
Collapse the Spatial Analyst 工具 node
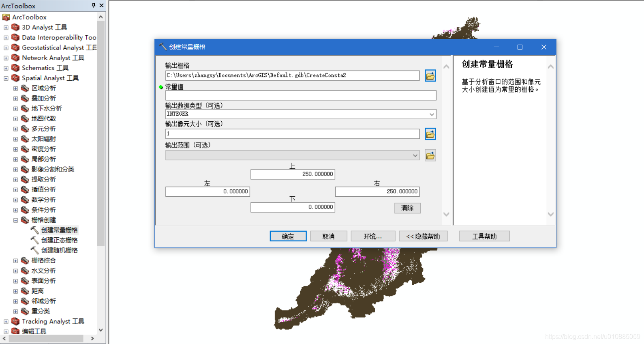tap(6, 78)
